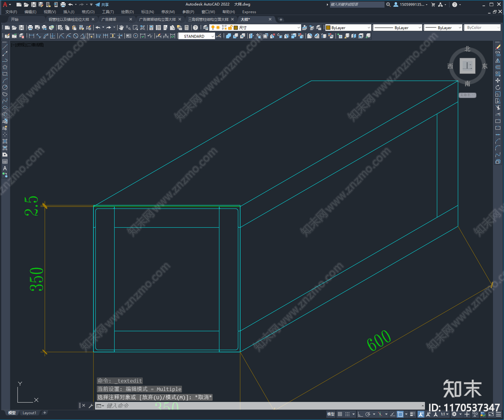
Task: Select the Erase tool in the modify toolbar
Action: [x=498, y=47]
